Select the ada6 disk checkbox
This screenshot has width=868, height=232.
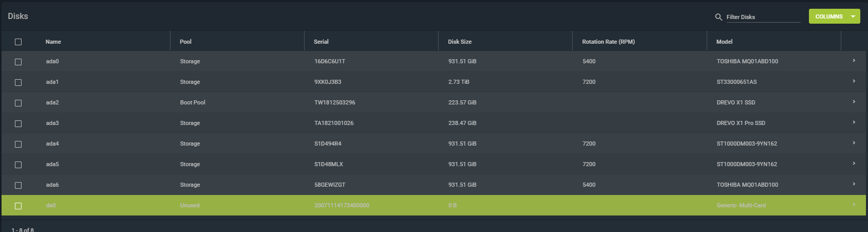click(x=18, y=185)
